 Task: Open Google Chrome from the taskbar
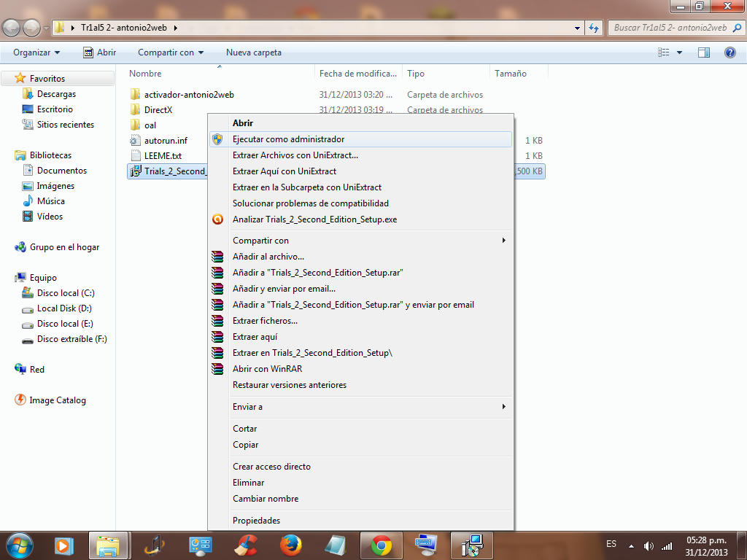(x=381, y=545)
